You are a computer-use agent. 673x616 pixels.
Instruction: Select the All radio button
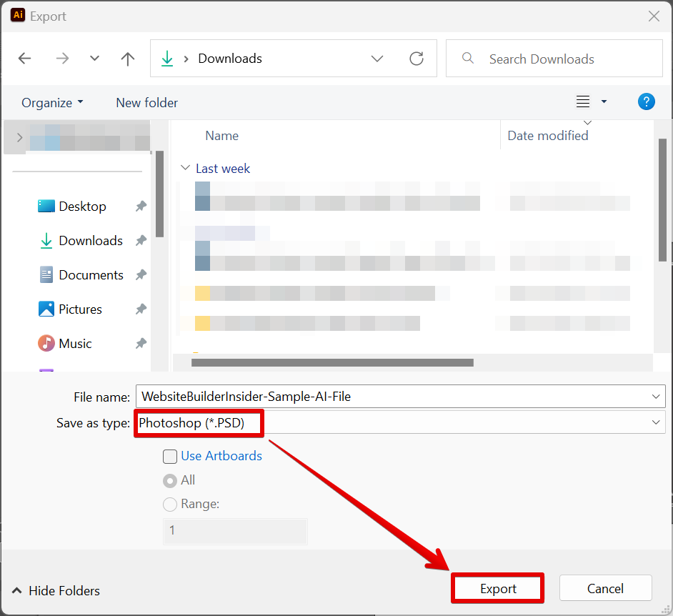[x=170, y=480]
